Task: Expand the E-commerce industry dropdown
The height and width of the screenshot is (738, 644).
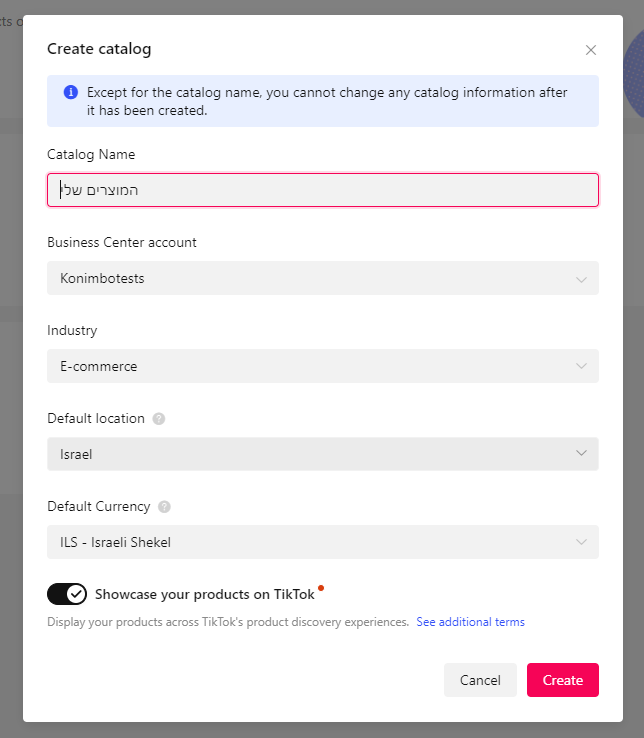Action: (323, 366)
